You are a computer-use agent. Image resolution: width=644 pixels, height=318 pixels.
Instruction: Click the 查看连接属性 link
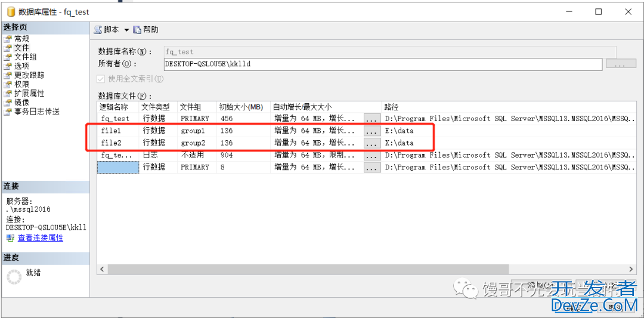(41, 237)
